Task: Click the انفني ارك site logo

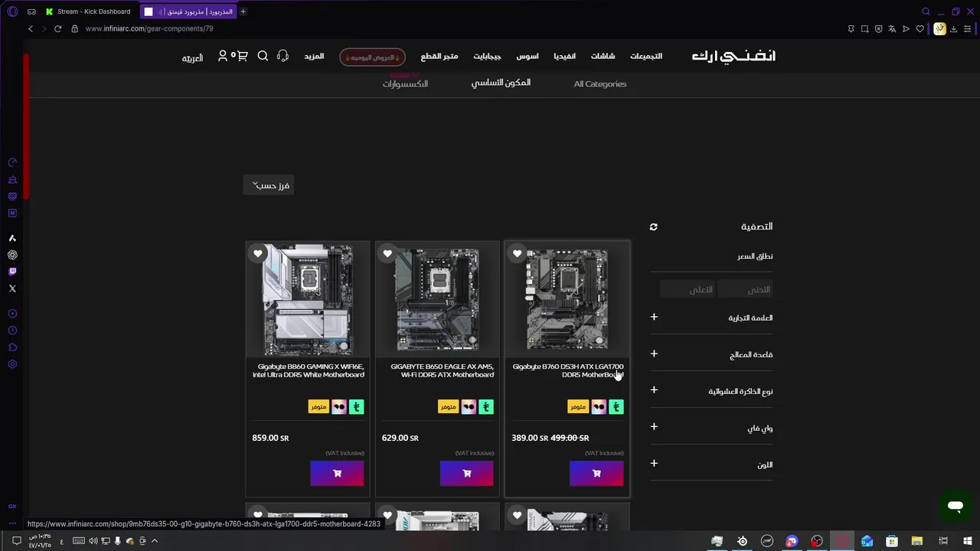Action: click(733, 56)
